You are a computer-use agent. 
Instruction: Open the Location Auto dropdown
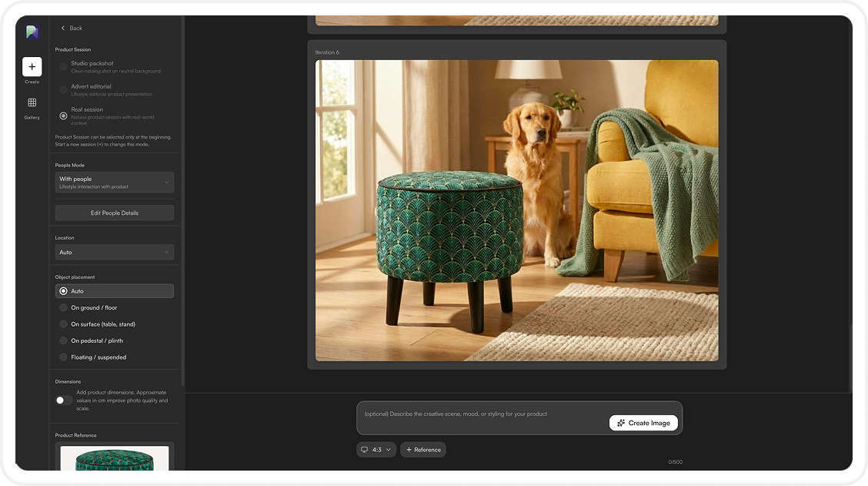pyautogui.click(x=115, y=252)
